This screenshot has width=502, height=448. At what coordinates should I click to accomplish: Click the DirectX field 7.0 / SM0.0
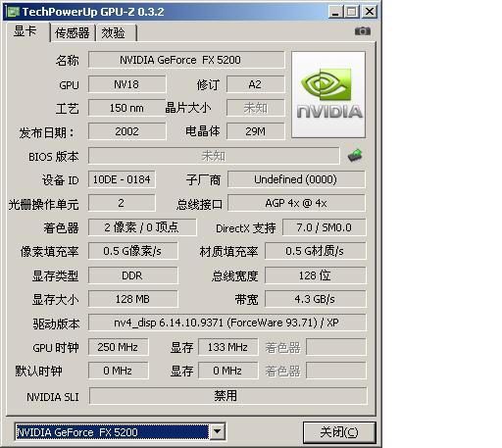tap(324, 227)
